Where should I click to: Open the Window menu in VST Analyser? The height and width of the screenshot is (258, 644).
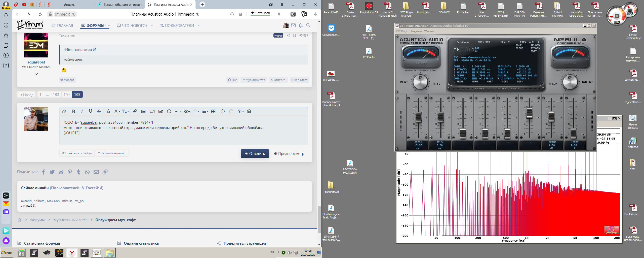(x=429, y=31)
